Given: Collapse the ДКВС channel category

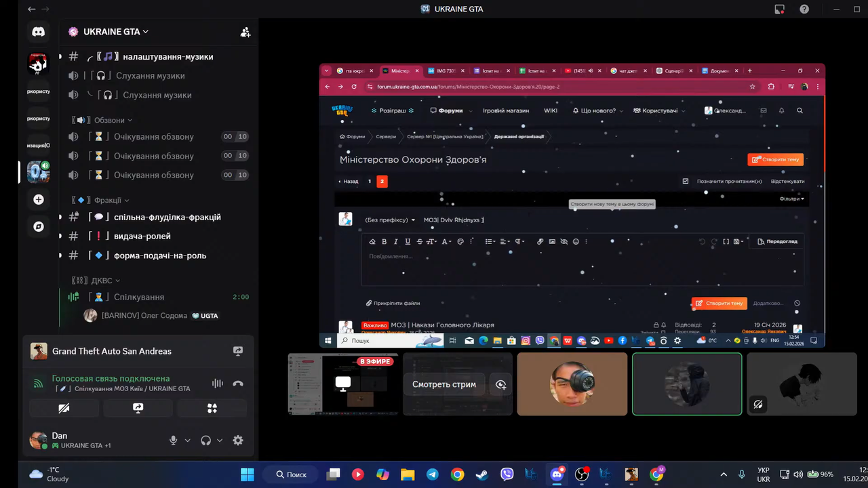Looking at the screenshot, I should 96,280.
